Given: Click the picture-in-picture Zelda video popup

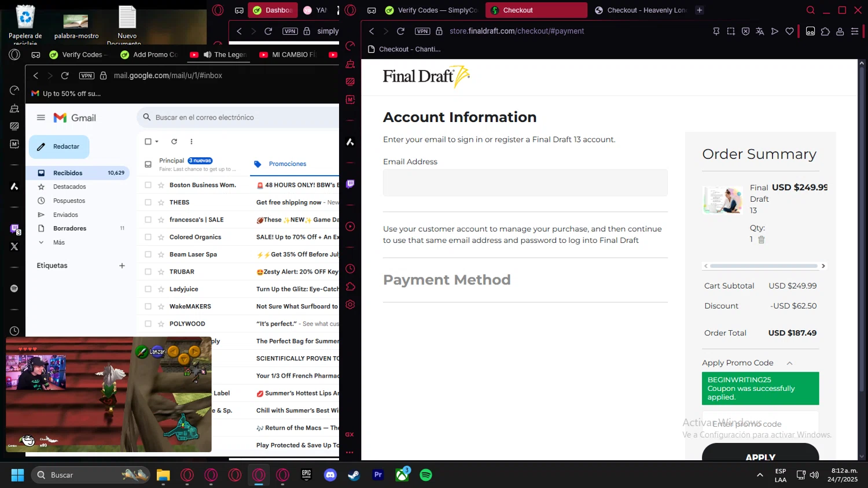Looking at the screenshot, I should coord(109,394).
